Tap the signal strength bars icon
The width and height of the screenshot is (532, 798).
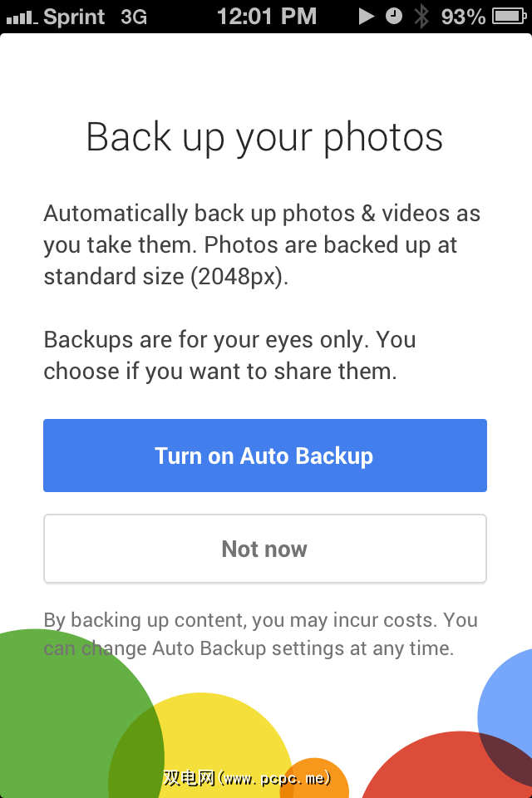22,17
